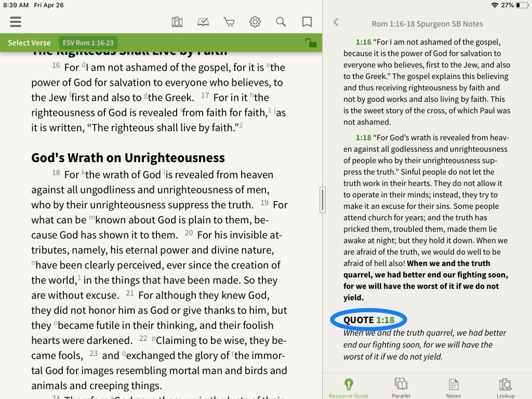Open cross-reference q before 'exchanged the glory'
Viewport: 532px width, 399px height.
point(124,353)
